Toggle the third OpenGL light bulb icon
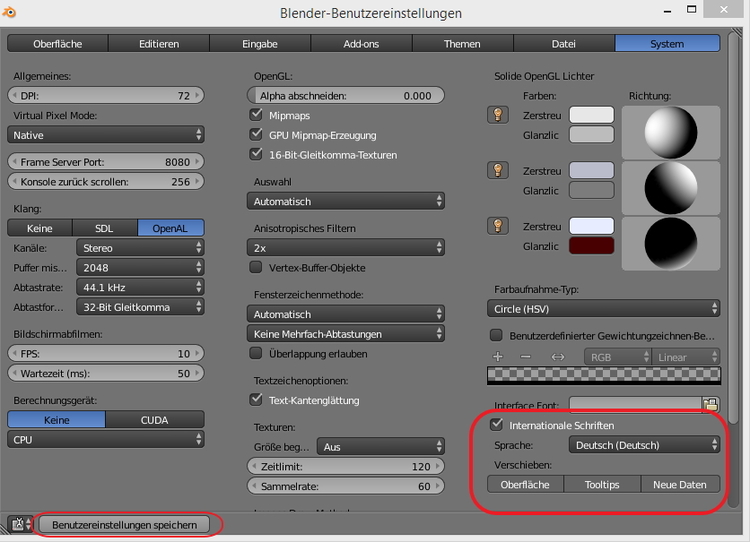750x542 pixels. (497, 226)
